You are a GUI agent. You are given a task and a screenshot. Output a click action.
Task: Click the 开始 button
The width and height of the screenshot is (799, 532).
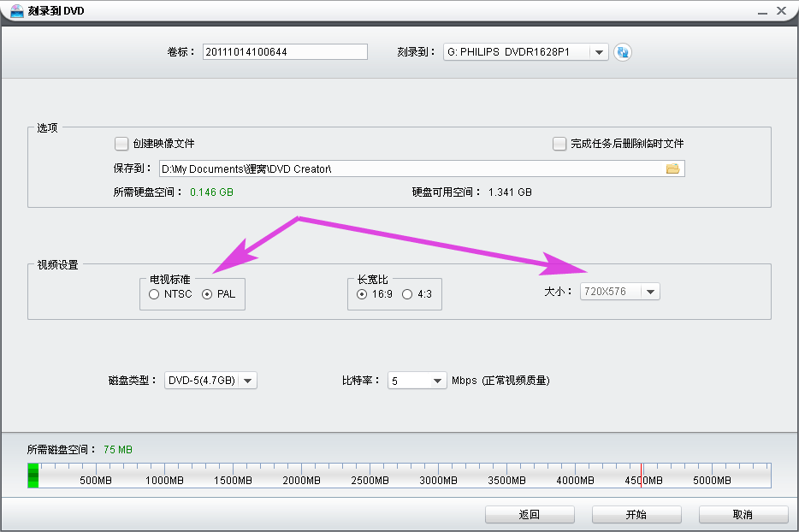coord(636,515)
